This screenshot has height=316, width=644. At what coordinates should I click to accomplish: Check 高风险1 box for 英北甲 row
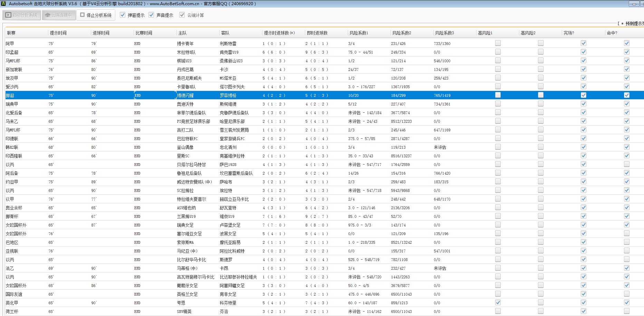pos(498,303)
